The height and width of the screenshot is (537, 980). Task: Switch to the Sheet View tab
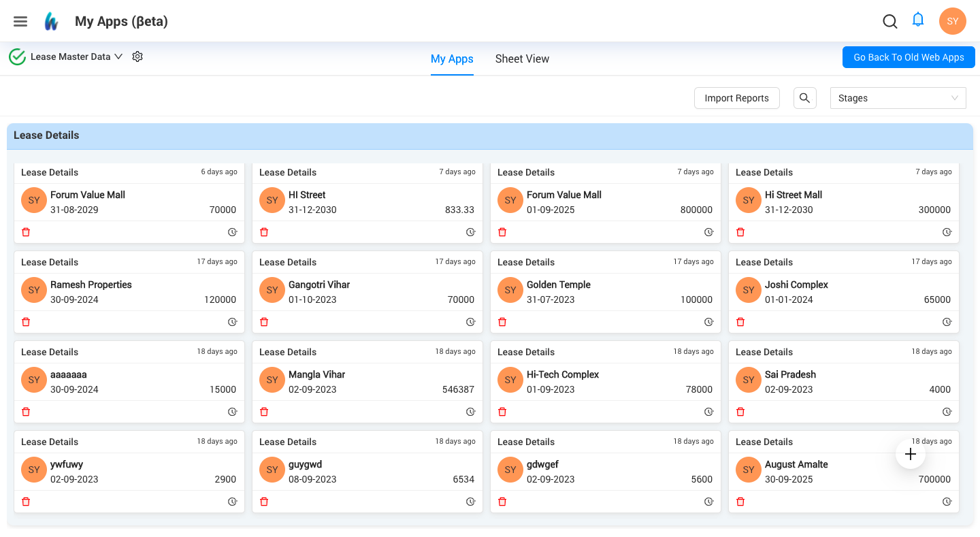[522, 59]
